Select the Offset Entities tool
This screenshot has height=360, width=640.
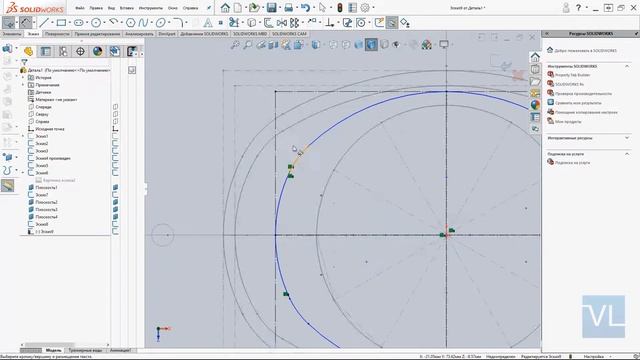click(x=268, y=23)
